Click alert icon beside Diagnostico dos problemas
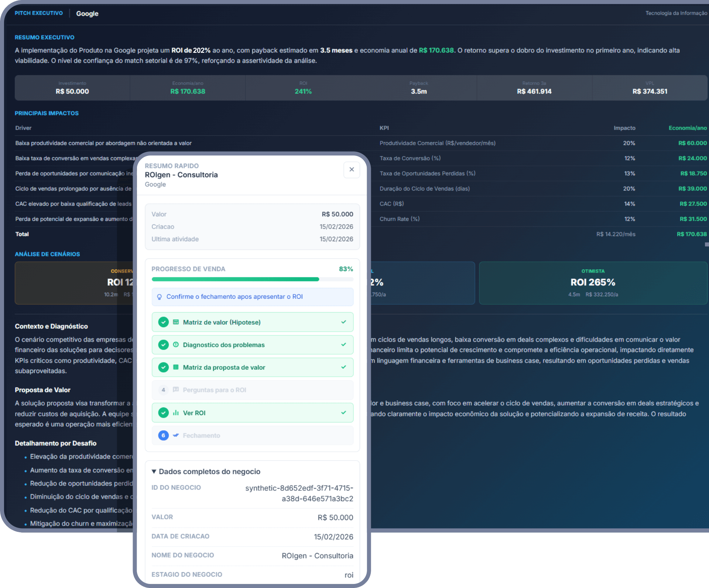 click(176, 345)
